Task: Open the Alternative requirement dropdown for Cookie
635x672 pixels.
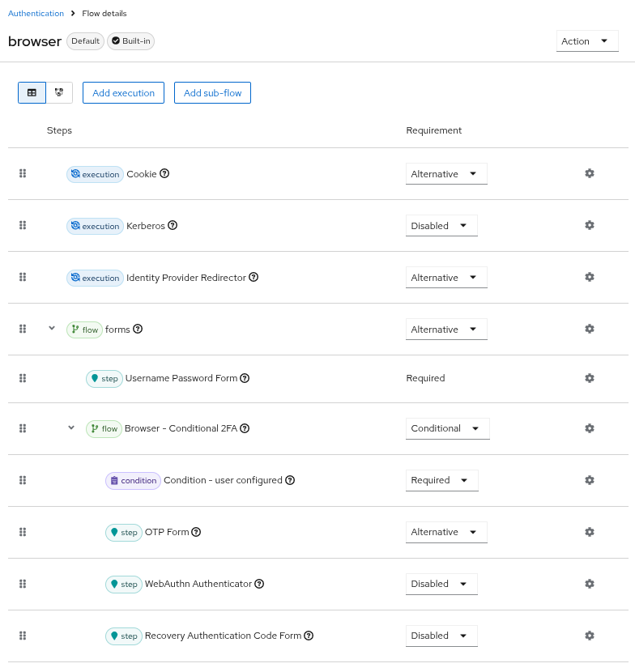Action: (x=446, y=173)
